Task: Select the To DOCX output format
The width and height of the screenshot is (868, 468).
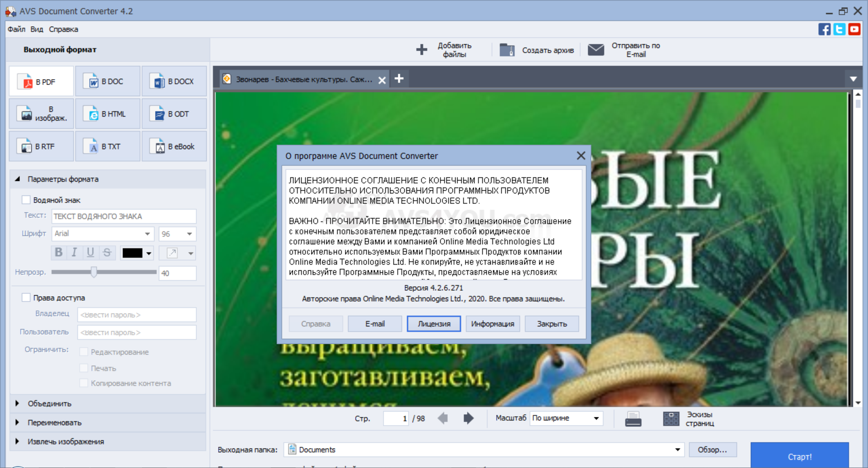Action: (174, 81)
